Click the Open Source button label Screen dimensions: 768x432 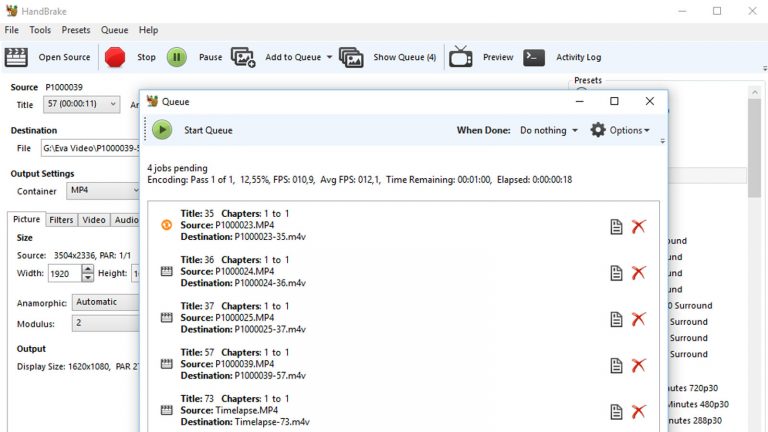(64, 57)
